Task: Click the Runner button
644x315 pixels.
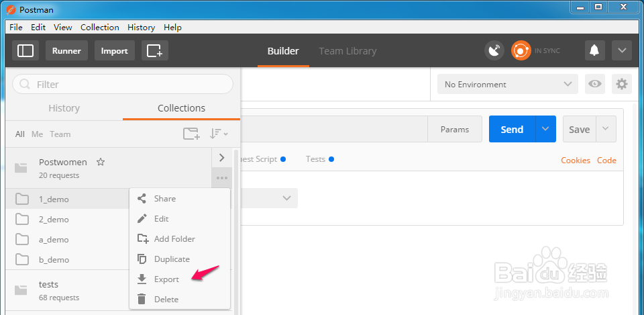Action: point(66,50)
